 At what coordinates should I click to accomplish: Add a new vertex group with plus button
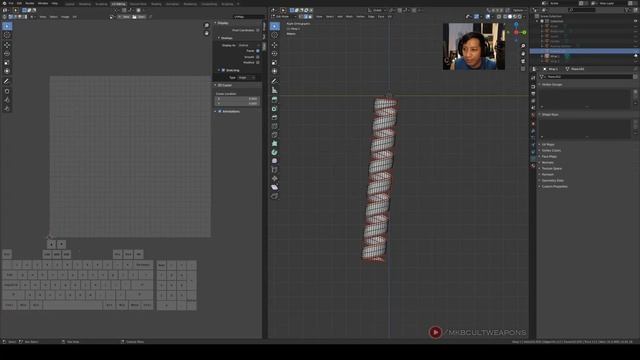point(636,92)
